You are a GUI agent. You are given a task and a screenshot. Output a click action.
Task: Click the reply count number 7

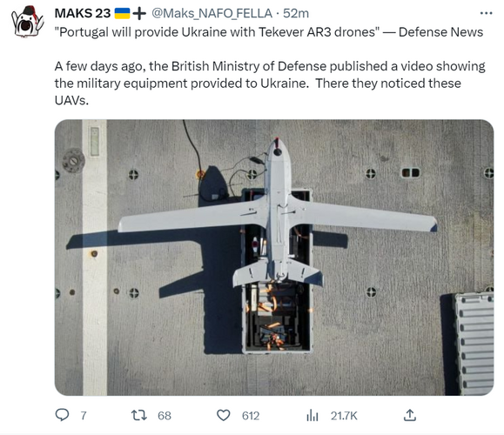[84, 416]
